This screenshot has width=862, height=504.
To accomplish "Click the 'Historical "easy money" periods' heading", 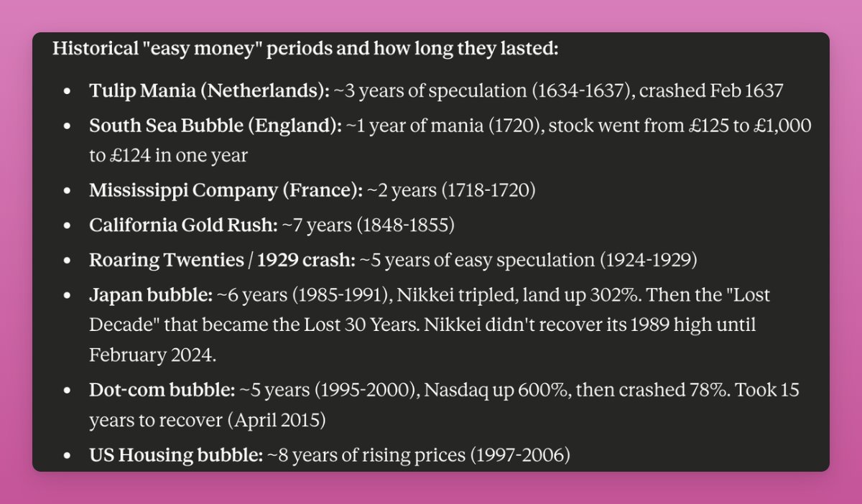I will [x=305, y=50].
